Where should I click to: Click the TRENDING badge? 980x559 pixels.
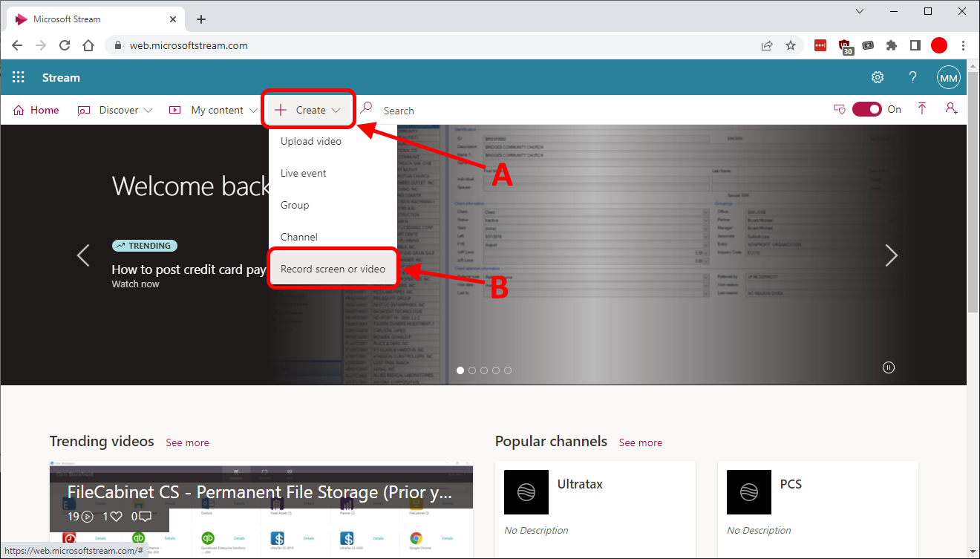(145, 246)
